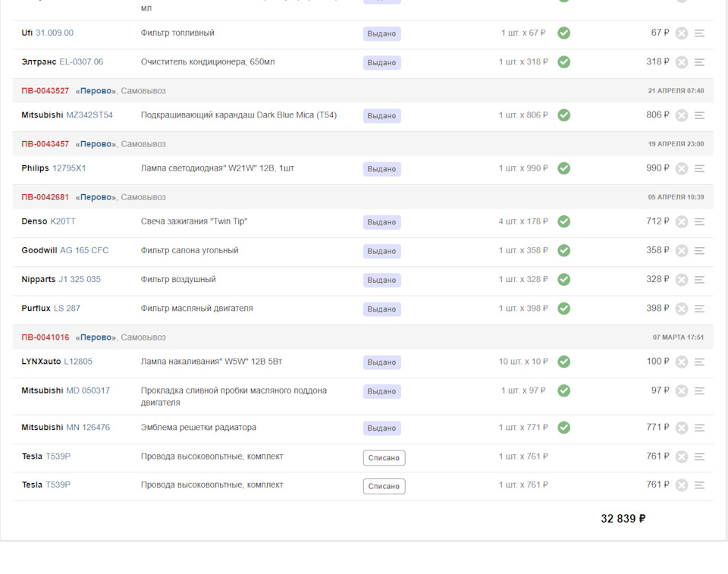Open the lines menu for Goodwill AG 165 CFC
The height and width of the screenshot is (574, 728).
[x=699, y=251]
